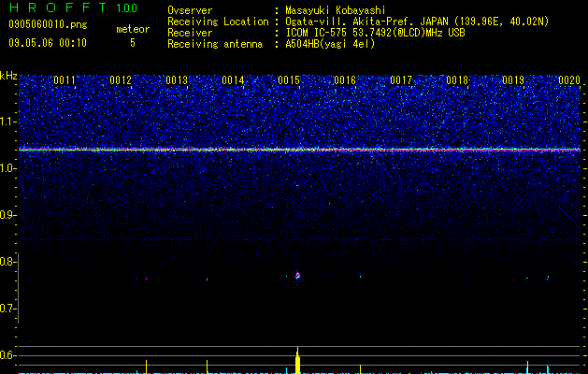This screenshot has height=374, width=588.
Task: Click the date stamp 09.05.06 00:10
Action: 48,43
